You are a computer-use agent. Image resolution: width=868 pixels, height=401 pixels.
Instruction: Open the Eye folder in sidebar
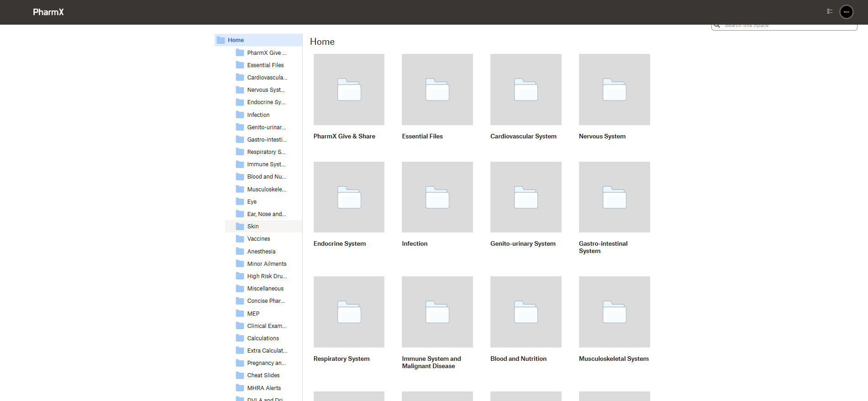click(x=252, y=202)
